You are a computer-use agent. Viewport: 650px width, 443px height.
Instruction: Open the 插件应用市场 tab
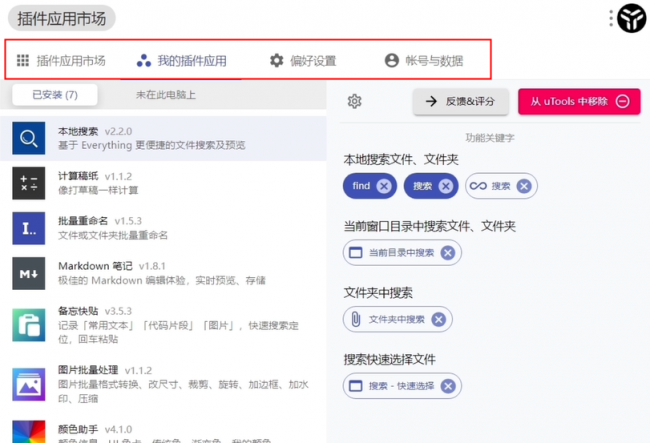click(x=61, y=61)
